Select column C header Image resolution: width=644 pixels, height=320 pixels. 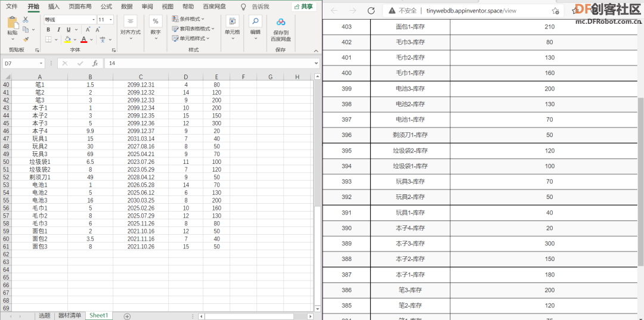[x=141, y=77]
